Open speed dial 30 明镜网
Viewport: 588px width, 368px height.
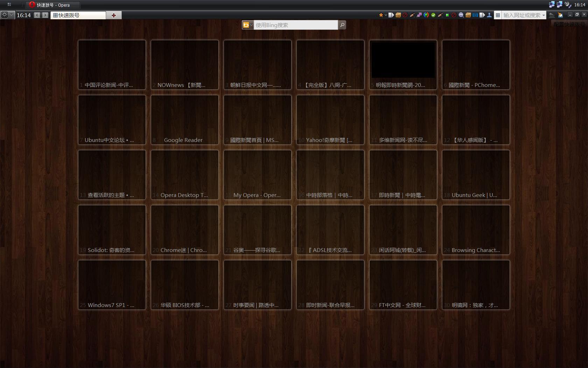(x=476, y=285)
